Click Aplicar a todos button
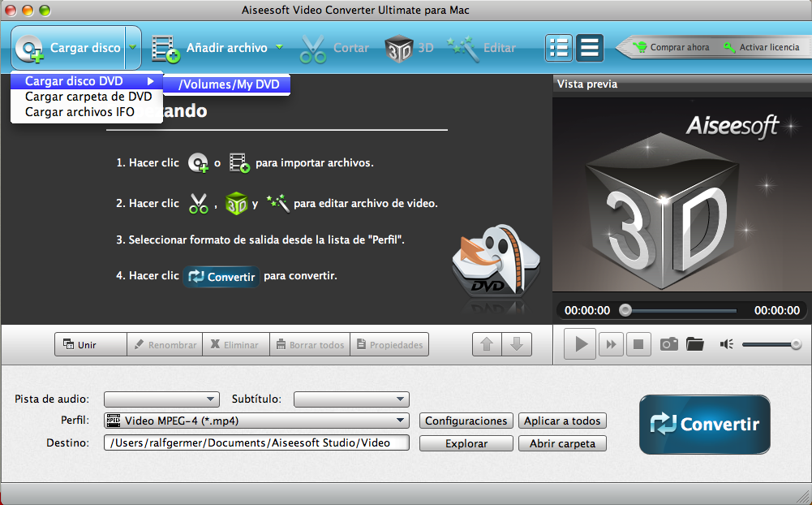Screen dimensions: 812x505 (562, 421)
